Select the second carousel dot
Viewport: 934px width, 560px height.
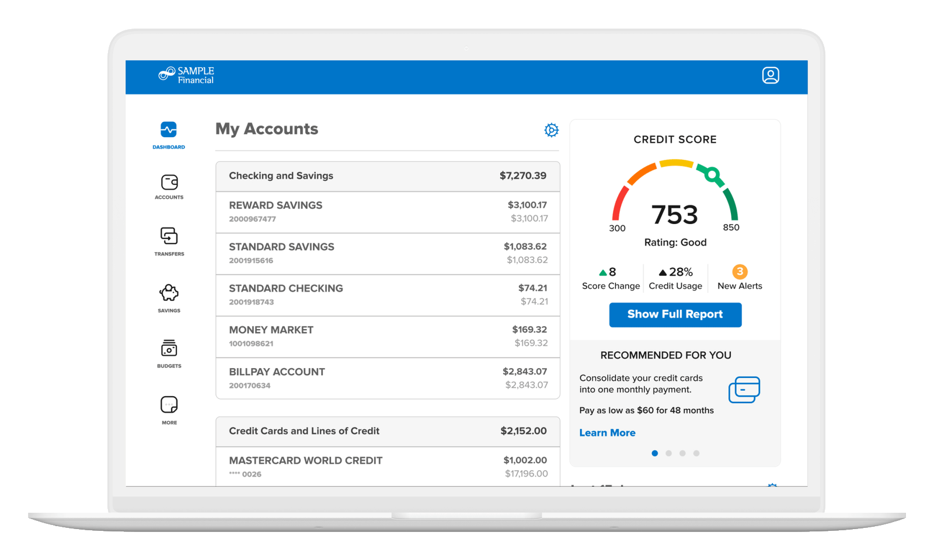669,453
